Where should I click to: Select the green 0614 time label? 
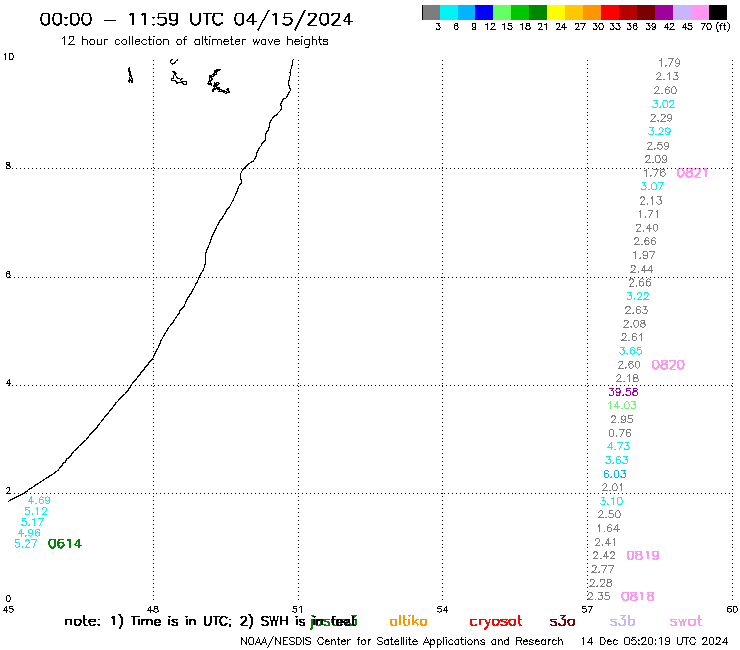coord(65,544)
